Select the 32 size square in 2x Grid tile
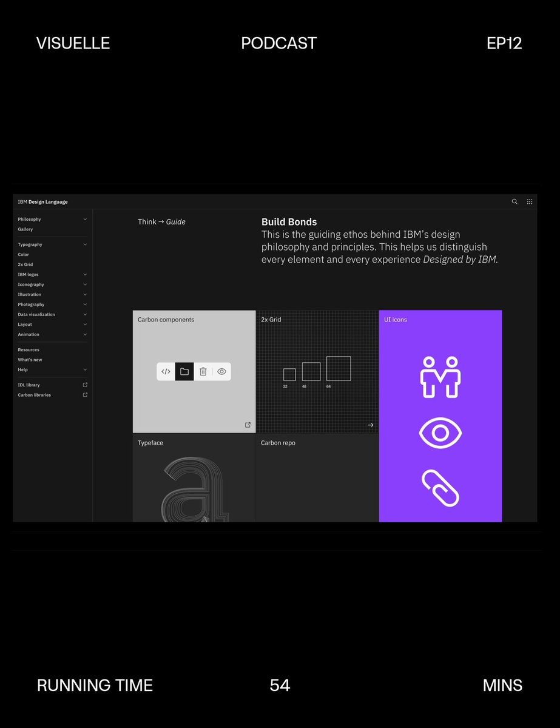Image resolution: width=560 pixels, height=728 pixels. [x=289, y=374]
